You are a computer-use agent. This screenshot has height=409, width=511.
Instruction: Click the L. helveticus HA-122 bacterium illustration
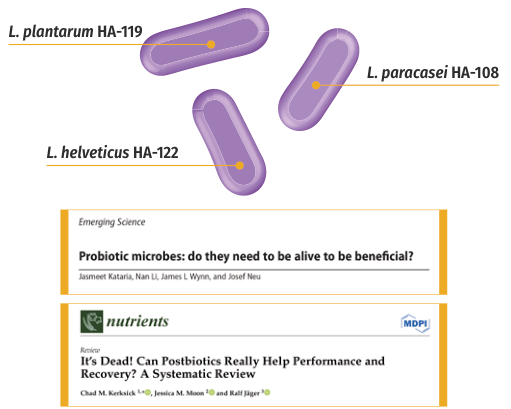(x=229, y=142)
